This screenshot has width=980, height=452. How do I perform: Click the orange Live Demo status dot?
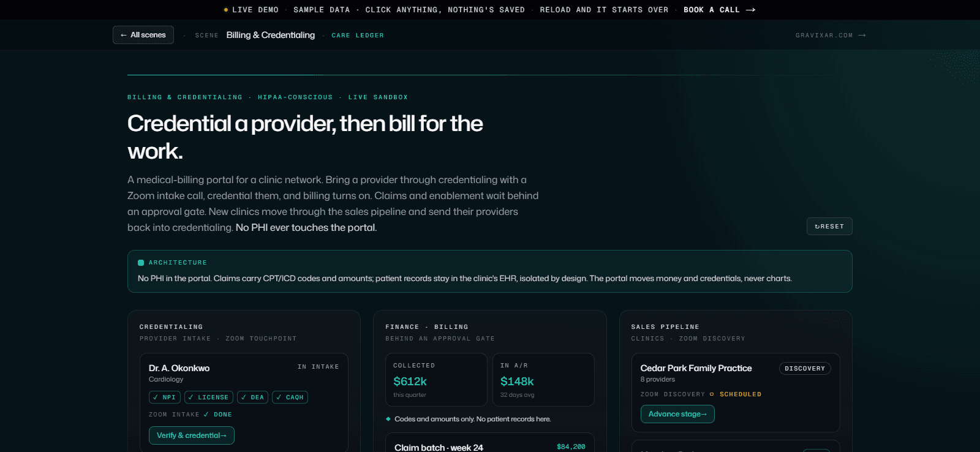(x=226, y=10)
